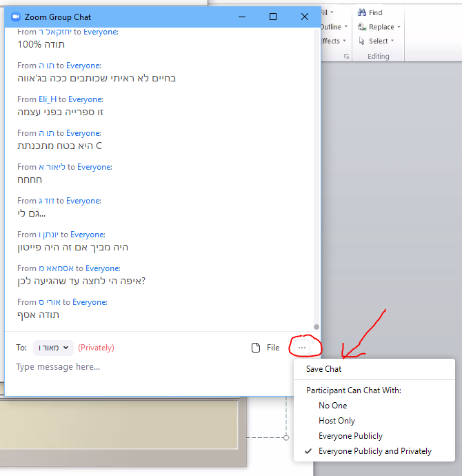Click the Participant Can Chat With heading
Screen dimensions: 462x476
(354, 390)
